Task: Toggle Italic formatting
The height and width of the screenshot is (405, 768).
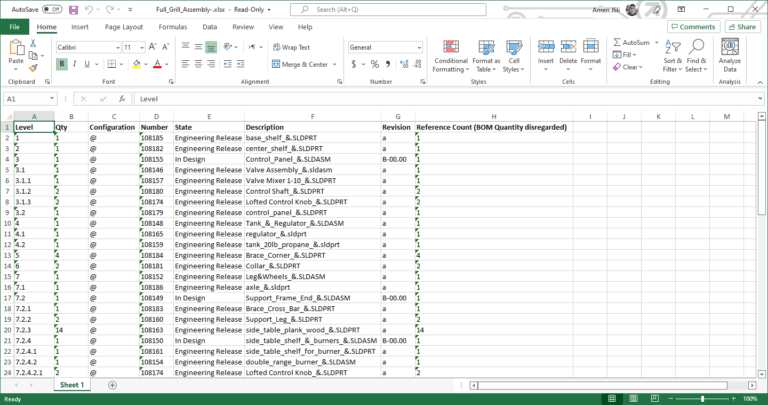Action: pyautogui.click(x=74, y=64)
